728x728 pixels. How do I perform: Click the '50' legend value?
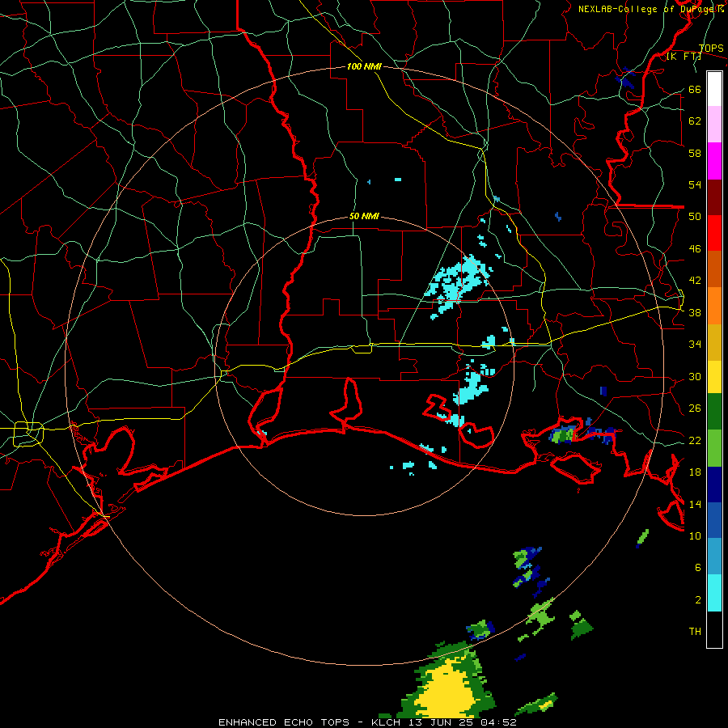pyautogui.click(x=695, y=216)
